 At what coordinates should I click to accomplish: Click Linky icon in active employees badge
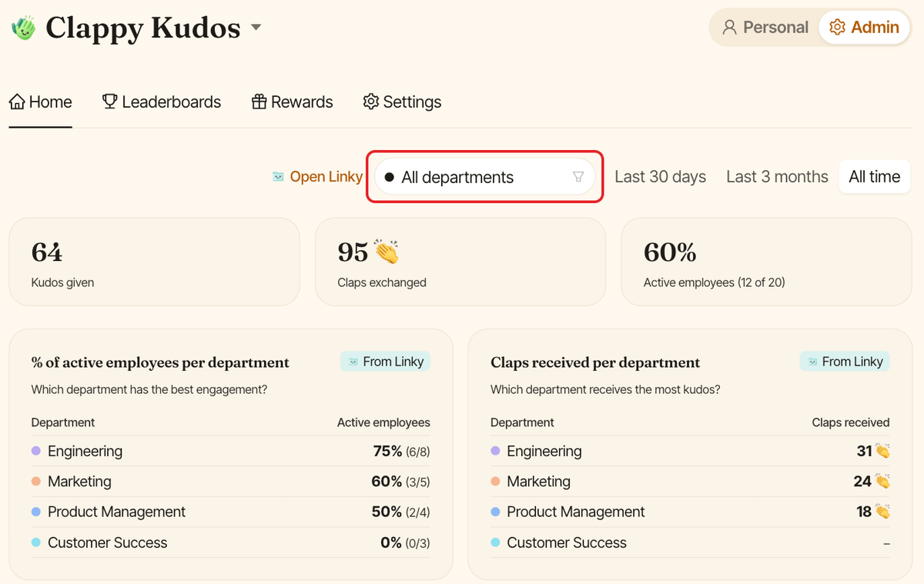(353, 362)
